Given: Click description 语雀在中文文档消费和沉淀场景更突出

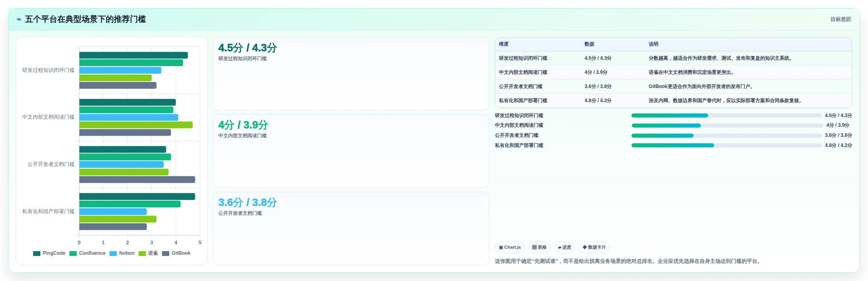Looking at the screenshot, I should (x=692, y=73).
